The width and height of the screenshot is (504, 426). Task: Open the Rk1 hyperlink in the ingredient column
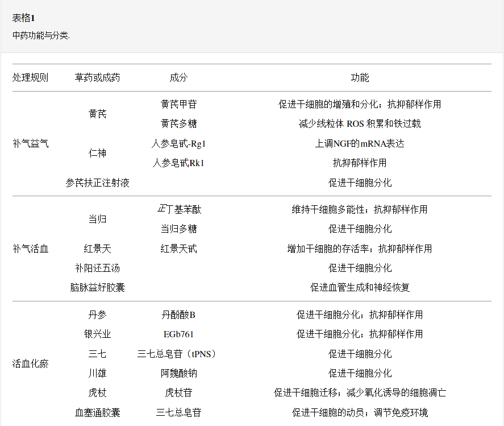(x=198, y=163)
